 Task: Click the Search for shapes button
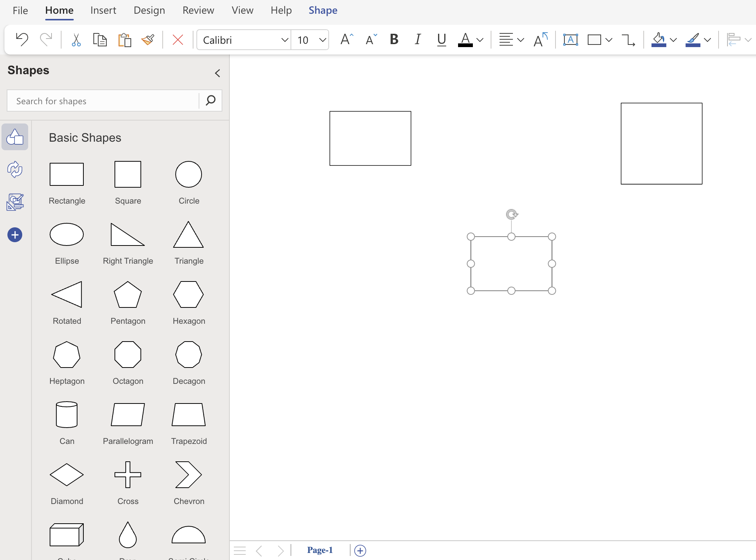[x=210, y=100]
